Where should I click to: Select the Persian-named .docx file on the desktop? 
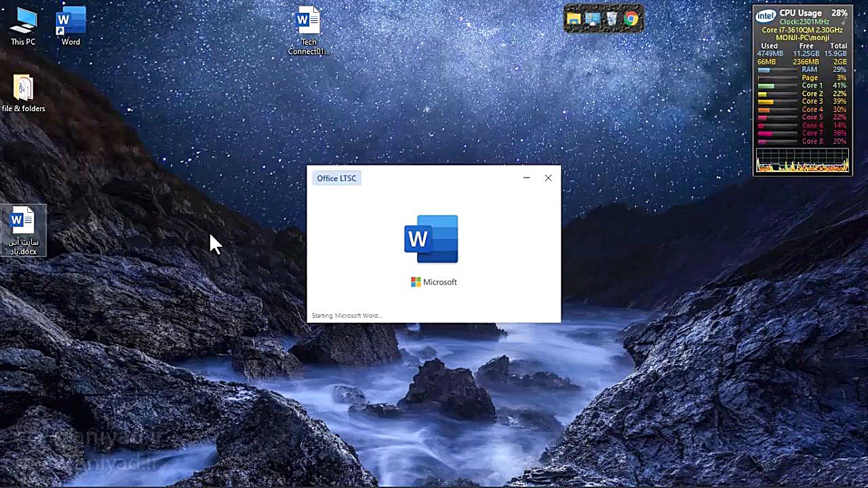(23, 231)
